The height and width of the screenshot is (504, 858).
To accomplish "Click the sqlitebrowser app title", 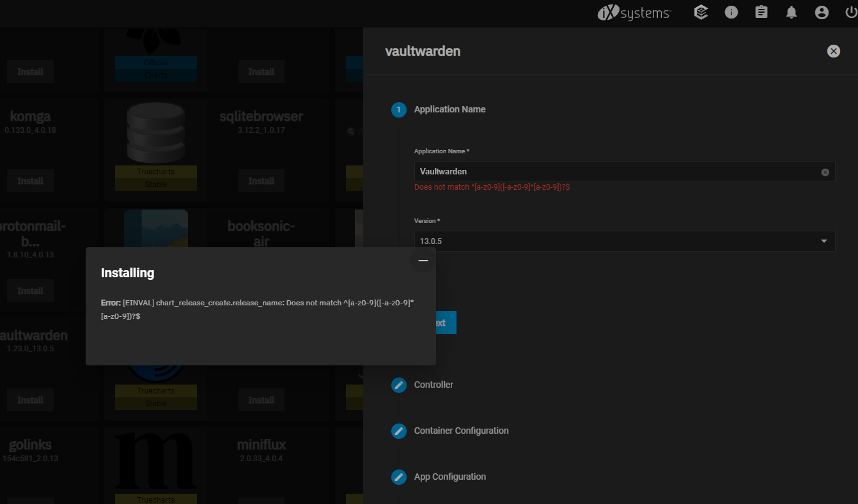I will [261, 116].
